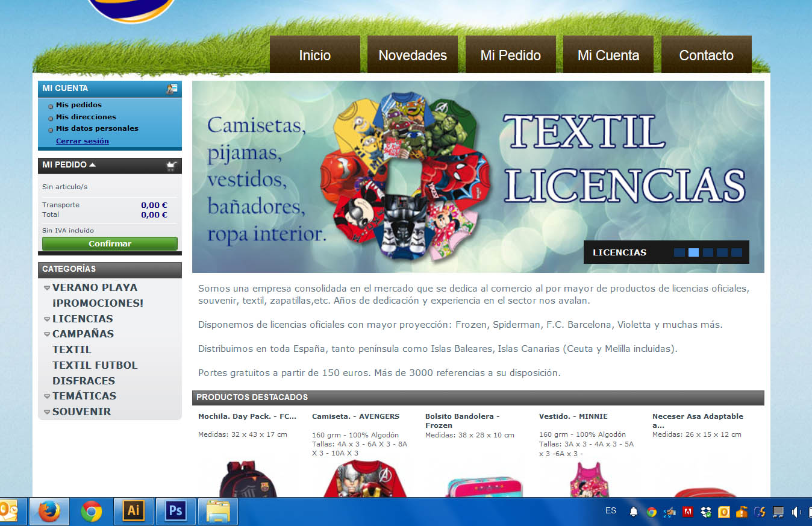The height and width of the screenshot is (526, 812).
Task: Click the Textil Licencias banner image
Action: pyautogui.click(x=478, y=177)
